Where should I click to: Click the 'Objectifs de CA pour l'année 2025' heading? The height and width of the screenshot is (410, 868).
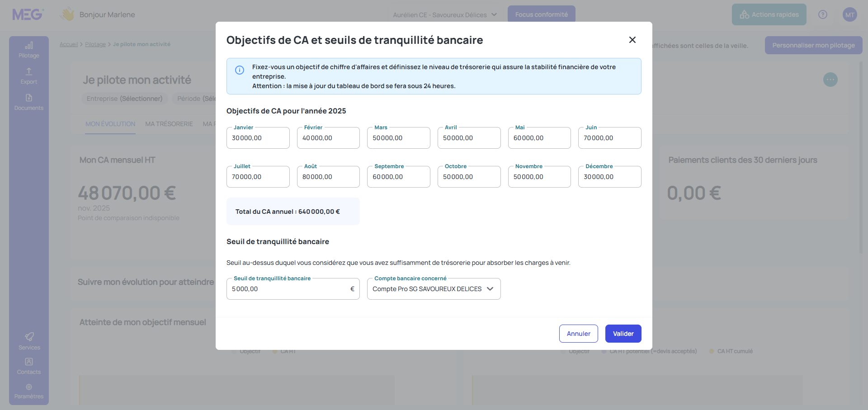point(286,111)
